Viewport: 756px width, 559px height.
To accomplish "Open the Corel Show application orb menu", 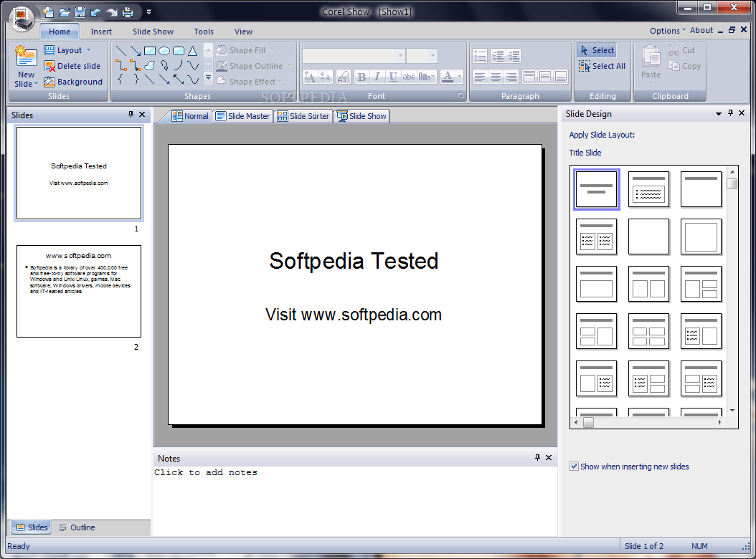I will [22, 19].
